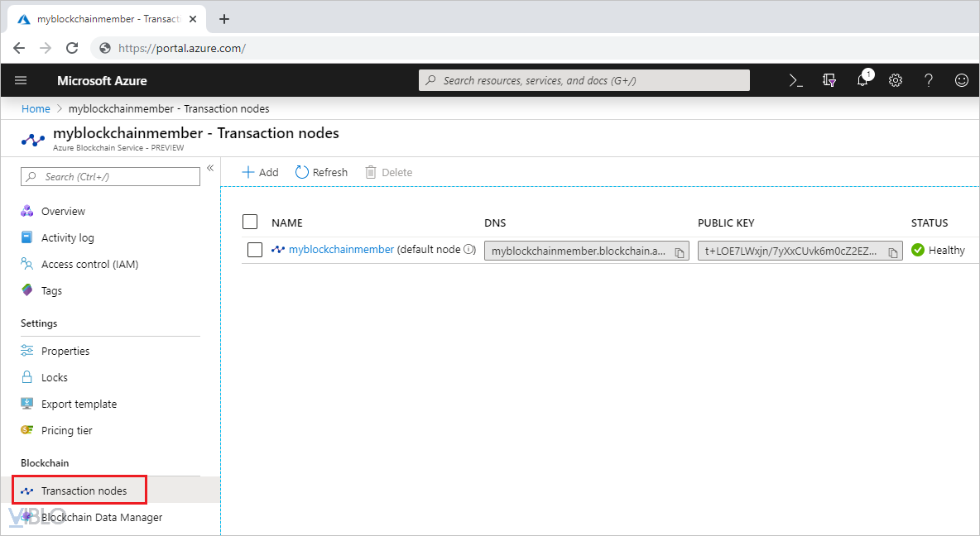Refresh the transaction nodes list
The width and height of the screenshot is (980, 536).
click(x=321, y=172)
